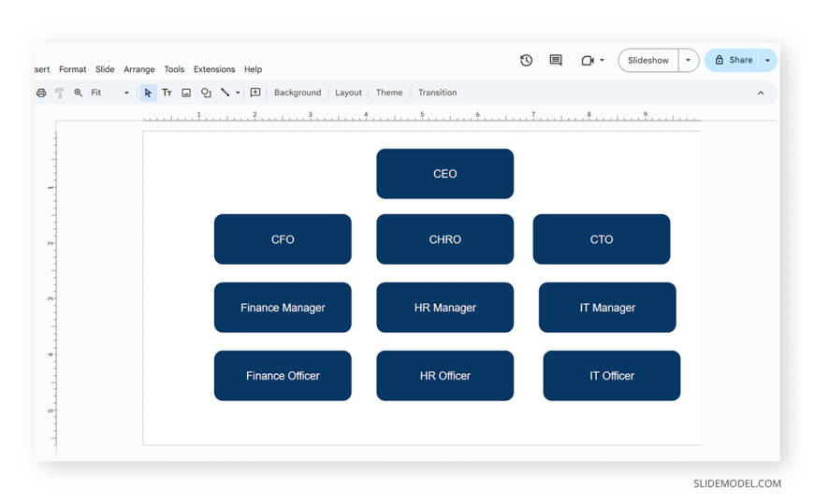
Task: Select the Line tool
Action: 225,93
